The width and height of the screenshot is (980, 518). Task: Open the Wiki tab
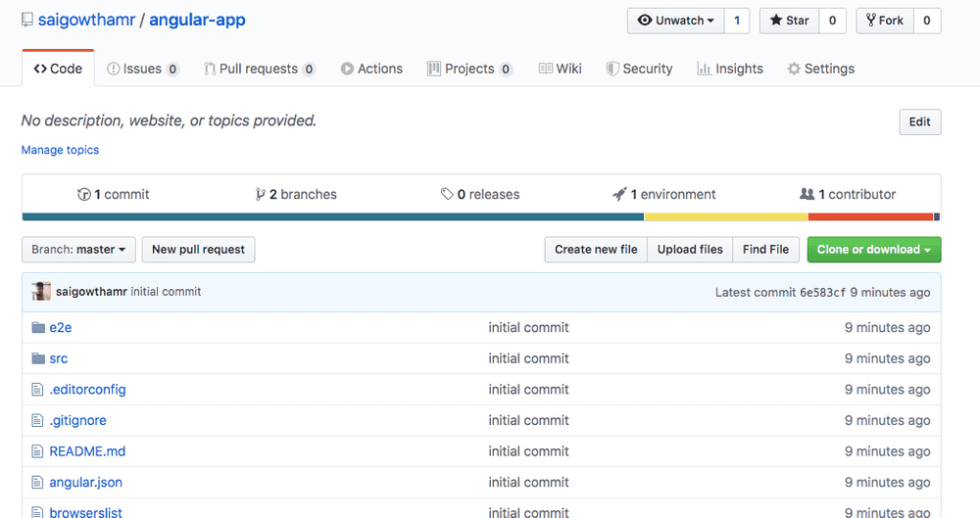(560, 69)
